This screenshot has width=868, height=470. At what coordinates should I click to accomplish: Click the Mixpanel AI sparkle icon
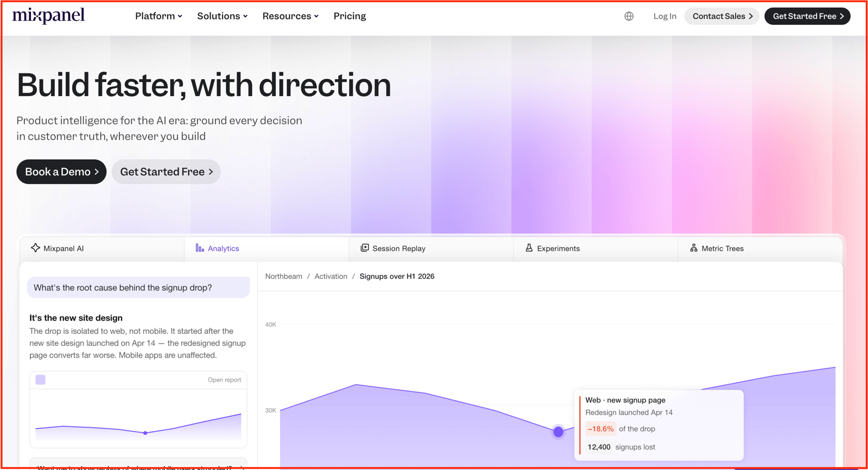(x=35, y=248)
